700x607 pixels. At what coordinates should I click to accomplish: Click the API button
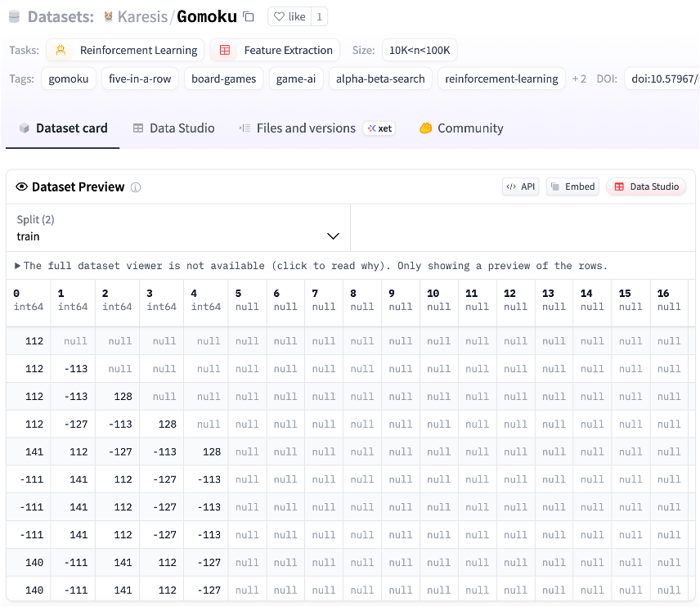pyautogui.click(x=520, y=187)
